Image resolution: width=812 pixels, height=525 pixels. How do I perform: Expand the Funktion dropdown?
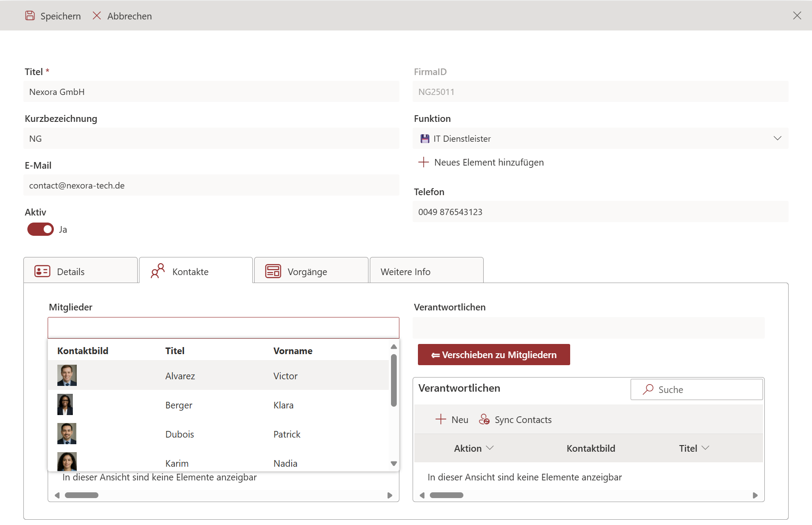tap(777, 139)
